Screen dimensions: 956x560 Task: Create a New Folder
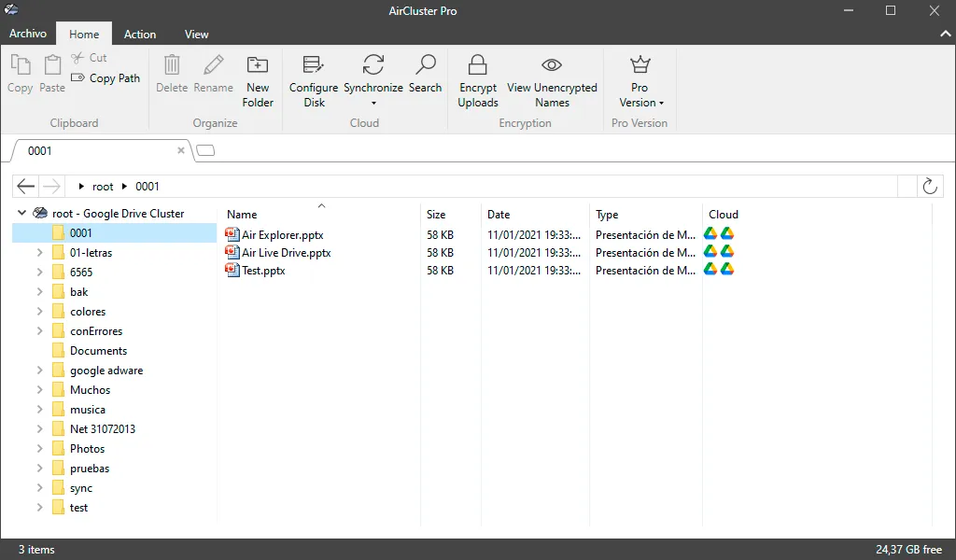coord(258,80)
